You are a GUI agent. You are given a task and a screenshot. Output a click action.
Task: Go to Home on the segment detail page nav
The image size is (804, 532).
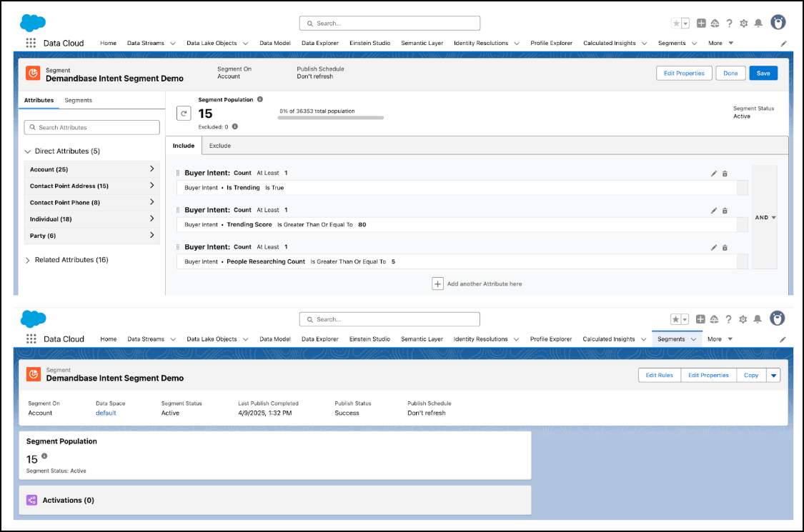[x=108, y=338]
